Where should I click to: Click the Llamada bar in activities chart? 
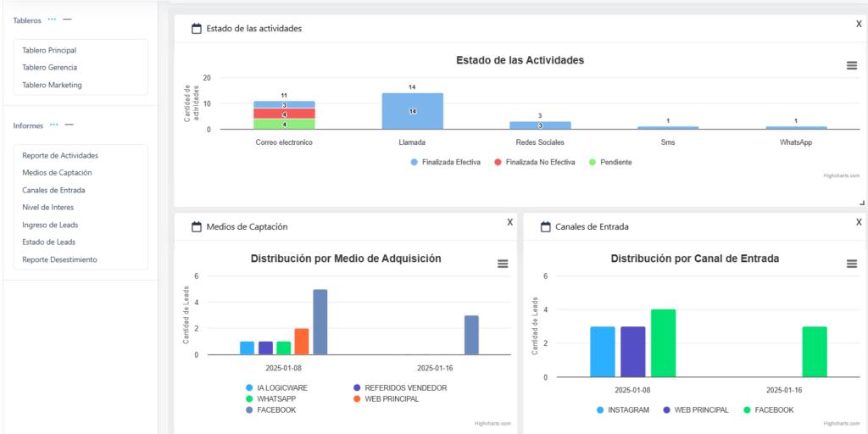pos(413,111)
